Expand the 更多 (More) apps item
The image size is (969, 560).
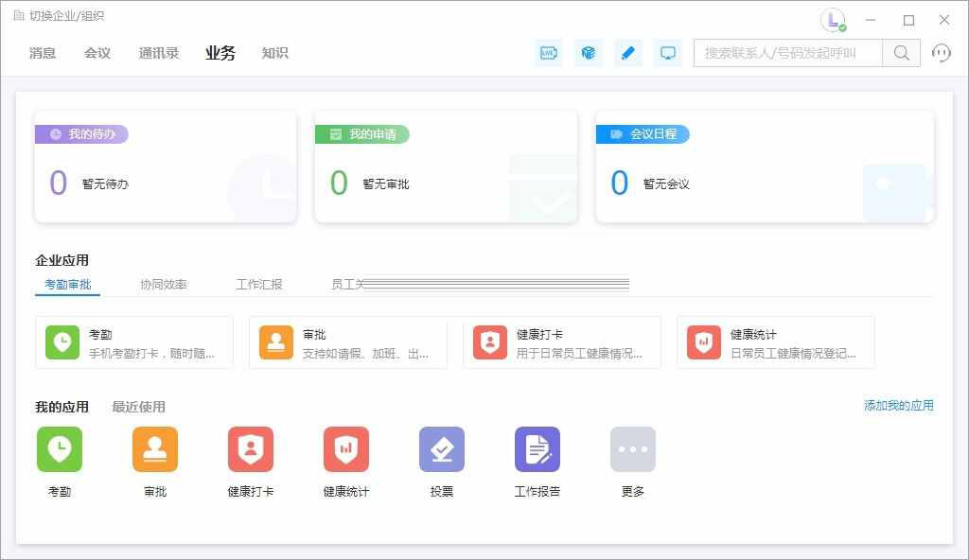[x=632, y=449]
